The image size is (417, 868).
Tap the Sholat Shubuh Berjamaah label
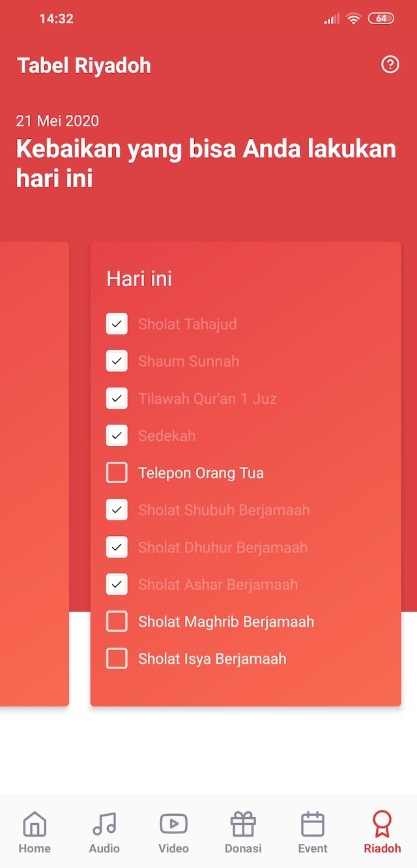(x=223, y=510)
